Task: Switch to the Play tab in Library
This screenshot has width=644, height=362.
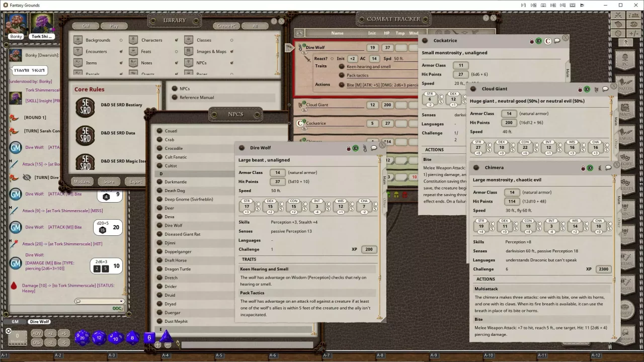Action: click(x=114, y=26)
